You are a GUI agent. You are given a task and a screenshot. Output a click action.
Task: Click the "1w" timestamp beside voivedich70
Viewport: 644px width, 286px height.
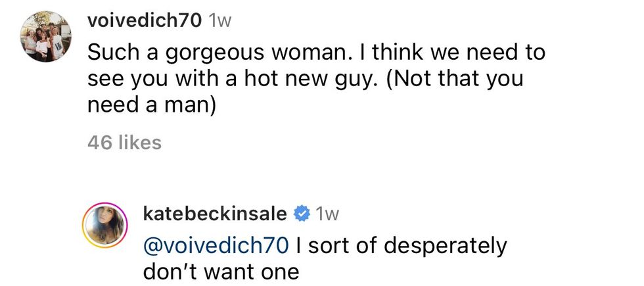pos(219,20)
